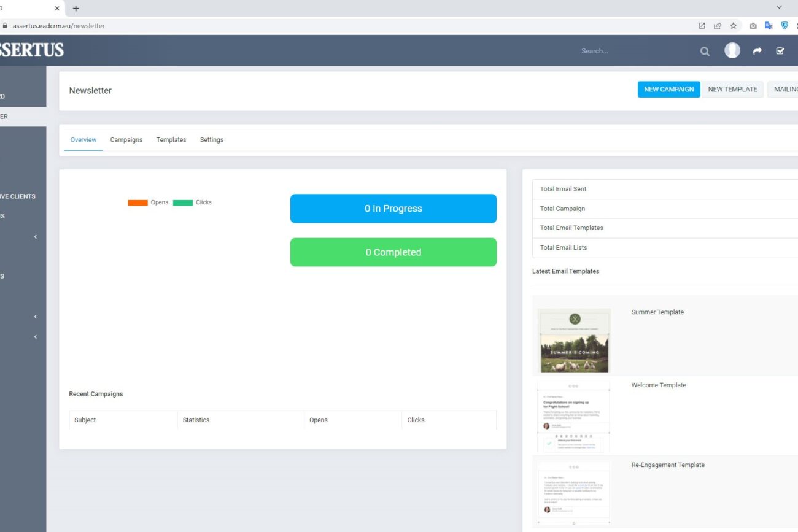Toggle the Clicks series legend label

pyautogui.click(x=203, y=202)
